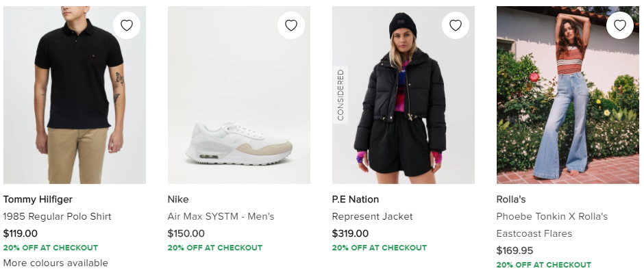This screenshot has width=644, height=273.
Task: Save P.E Nation jacket with heart icon
Action: coord(455,25)
